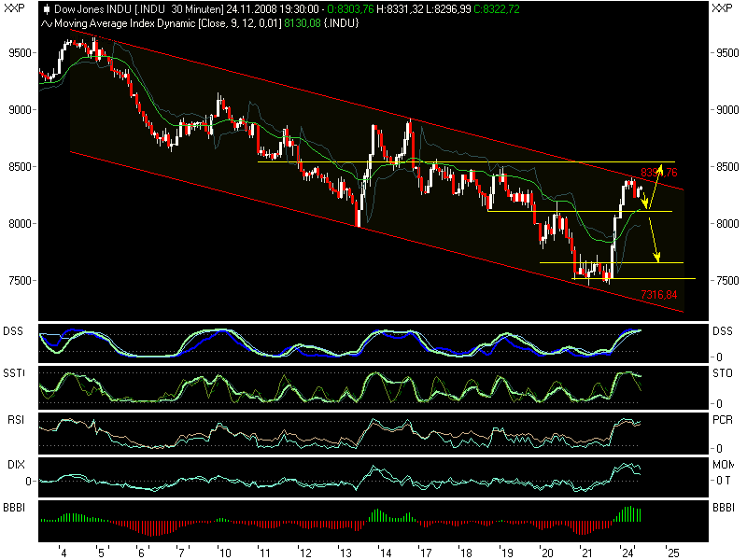This screenshot has width=747, height=560.
Task: Click the candlestick icon before Dow Jones title
Action: pyautogui.click(x=46, y=9)
